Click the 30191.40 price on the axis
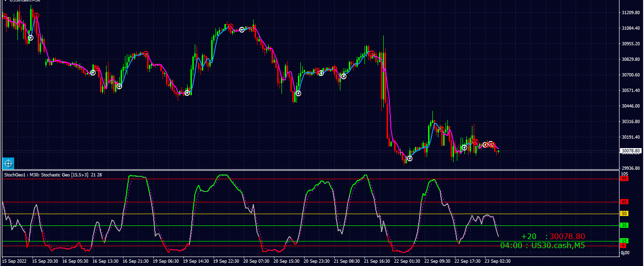 [631, 137]
